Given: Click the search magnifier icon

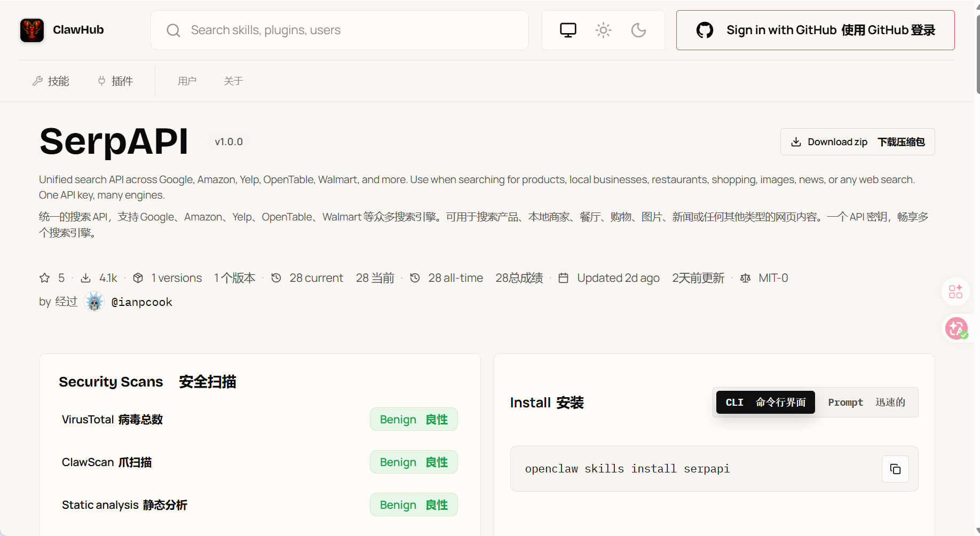Looking at the screenshot, I should pos(173,30).
